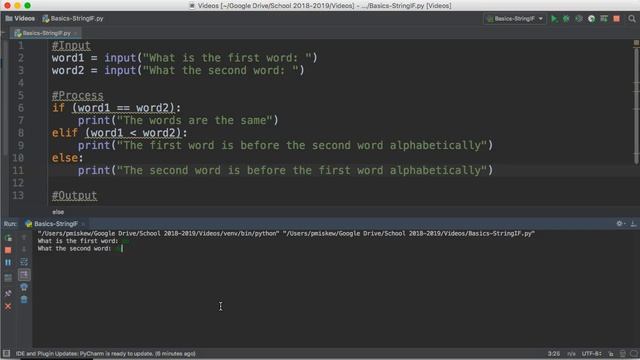Start debugging with the bug icon

pos(566,19)
